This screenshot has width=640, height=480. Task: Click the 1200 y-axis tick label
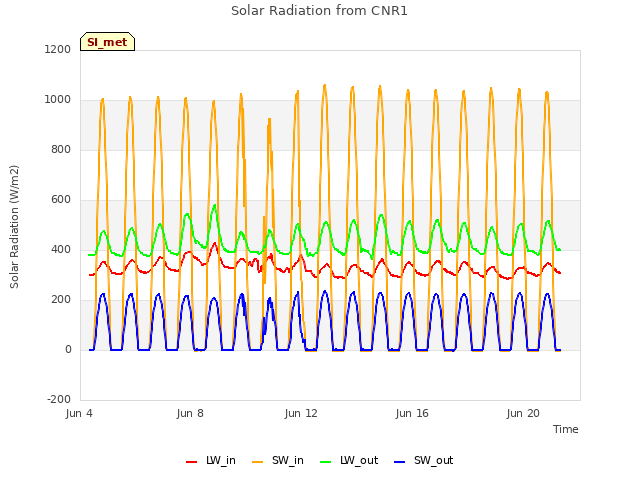58,49
